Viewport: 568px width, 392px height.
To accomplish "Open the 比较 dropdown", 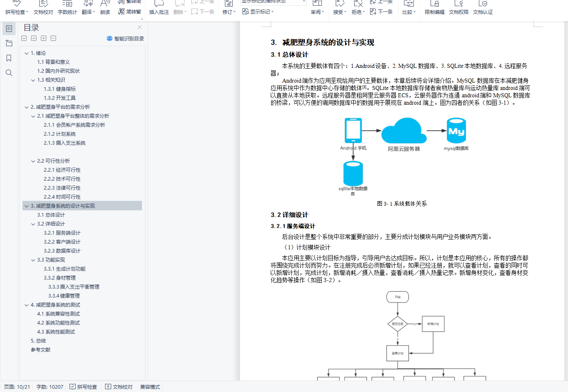I will point(409,12).
